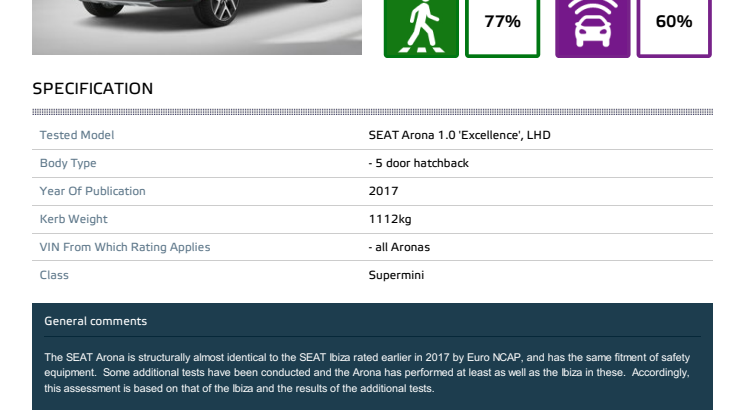
Task: Select the 60% safety assist score box
Action: [674, 29]
